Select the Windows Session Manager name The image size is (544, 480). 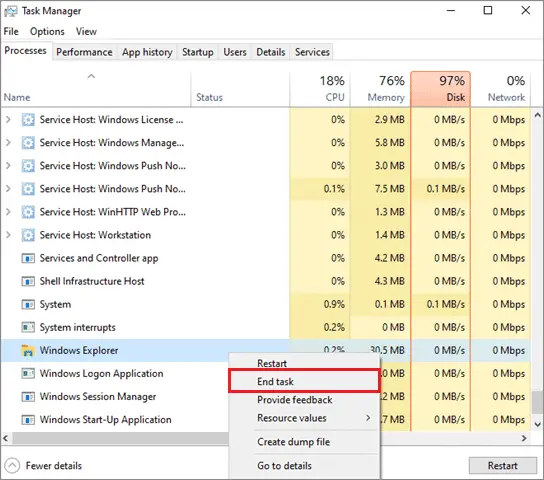[x=98, y=396]
